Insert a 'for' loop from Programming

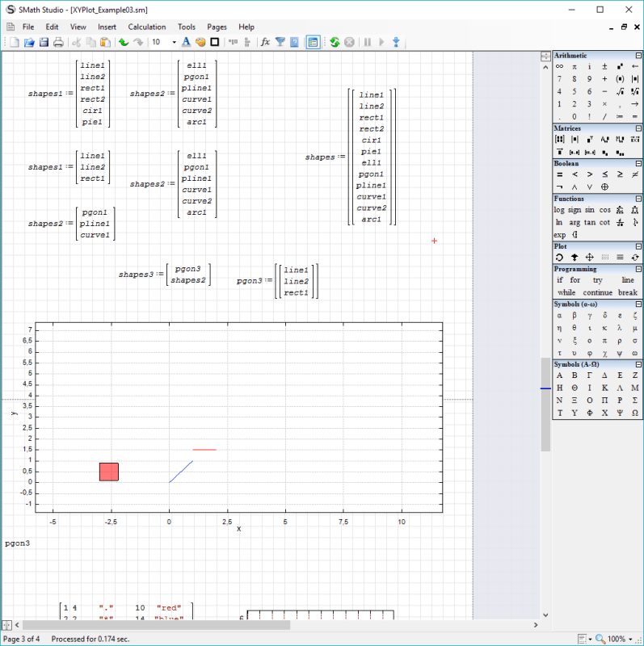[x=575, y=280]
